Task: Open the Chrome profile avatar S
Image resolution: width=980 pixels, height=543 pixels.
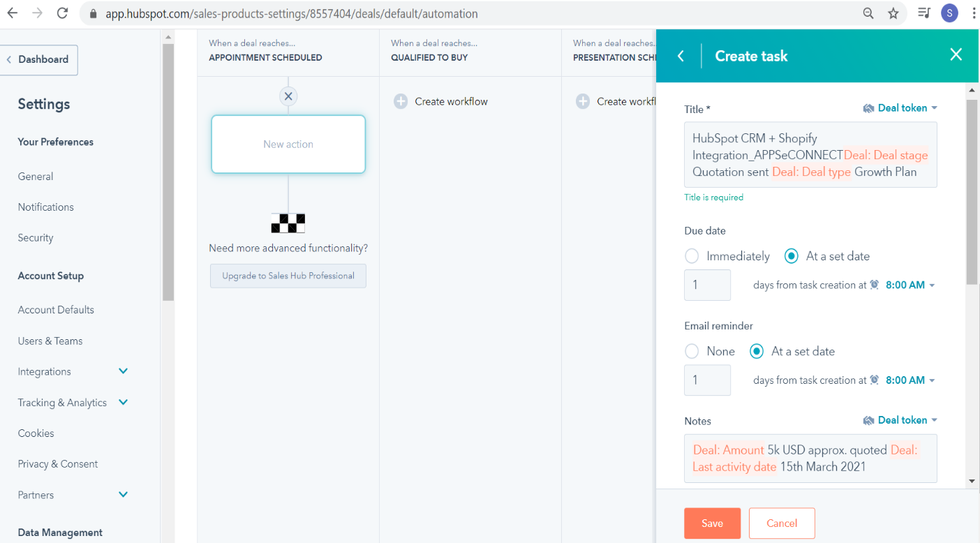Action: coord(949,13)
